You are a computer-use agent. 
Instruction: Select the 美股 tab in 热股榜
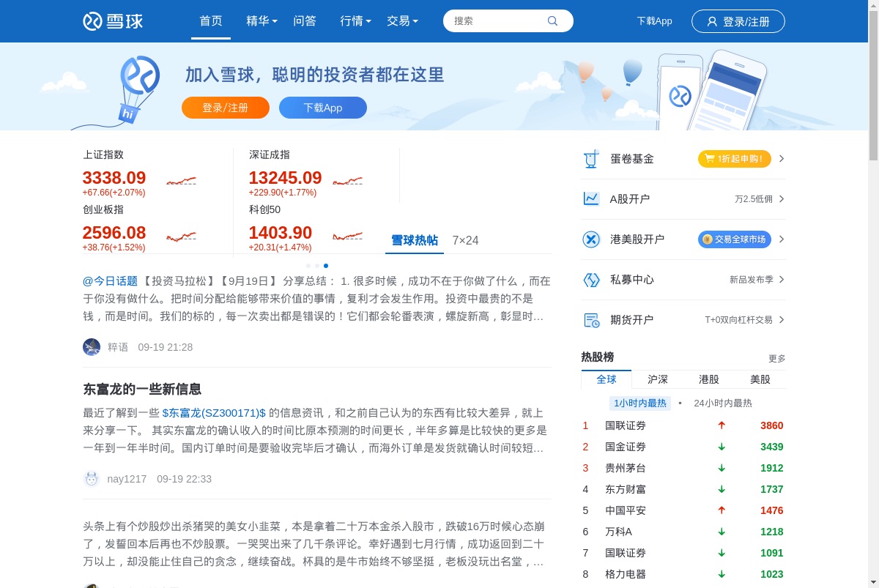pyautogui.click(x=760, y=379)
